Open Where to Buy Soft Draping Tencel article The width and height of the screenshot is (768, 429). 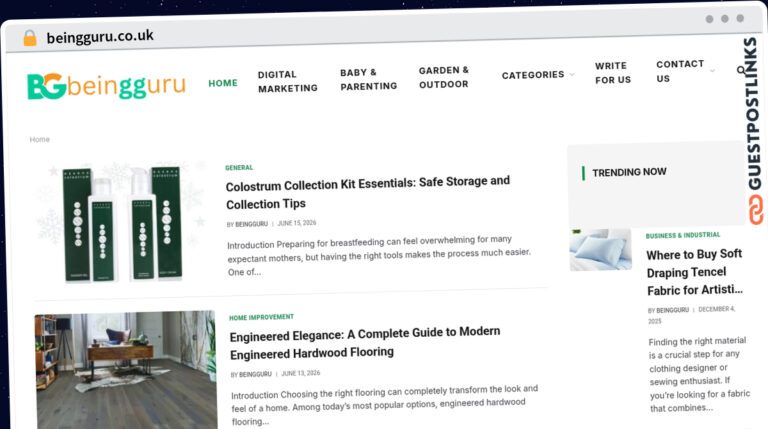[x=695, y=272]
